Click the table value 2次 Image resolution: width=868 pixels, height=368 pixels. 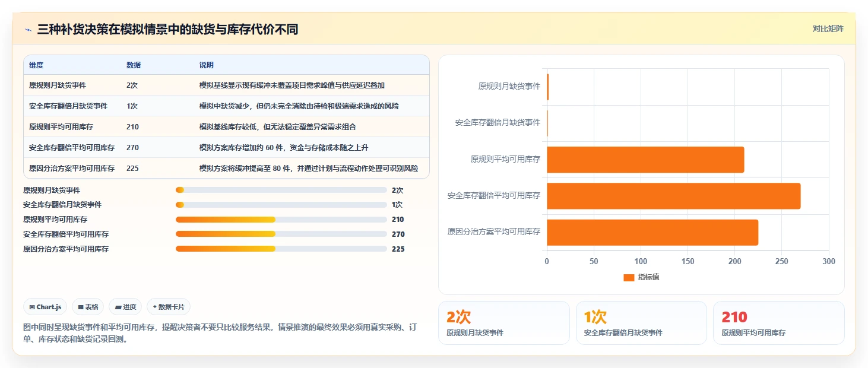click(x=132, y=85)
